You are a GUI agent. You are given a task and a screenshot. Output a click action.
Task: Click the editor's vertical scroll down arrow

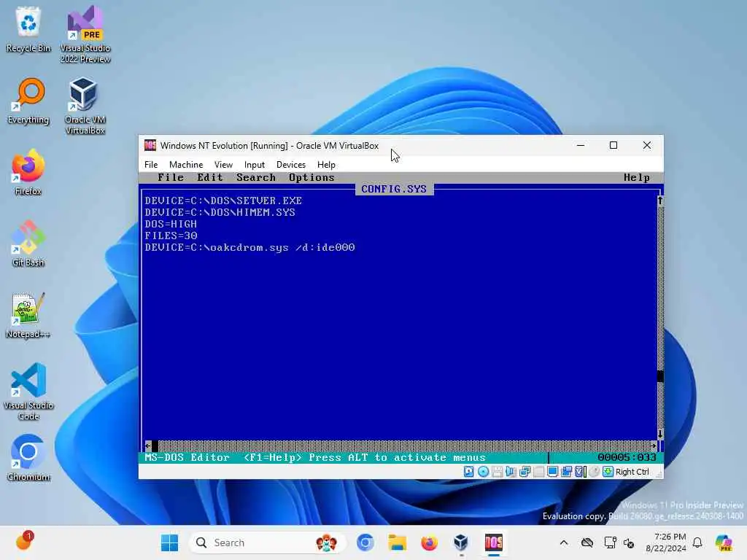(660, 434)
